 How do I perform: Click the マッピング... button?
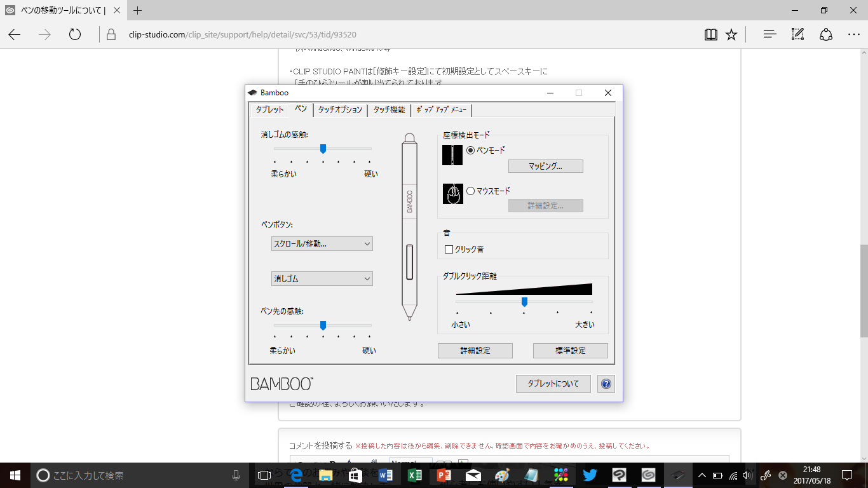(x=545, y=166)
